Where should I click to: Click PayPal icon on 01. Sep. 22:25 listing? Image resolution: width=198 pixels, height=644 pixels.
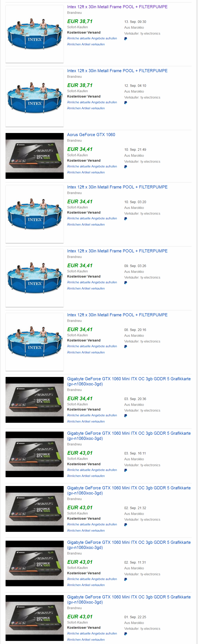(126, 634)
